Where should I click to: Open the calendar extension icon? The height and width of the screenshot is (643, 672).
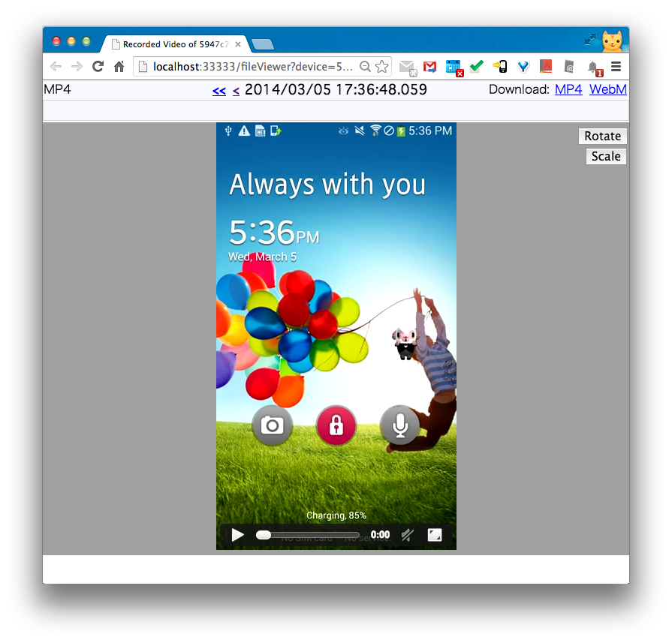tap(454, 68)
